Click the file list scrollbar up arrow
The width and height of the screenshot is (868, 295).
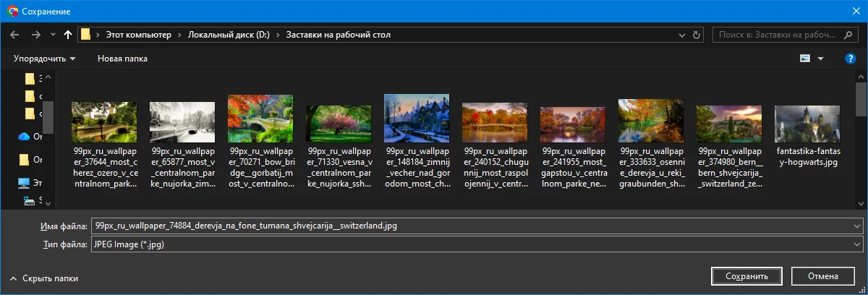pos(861,77)
